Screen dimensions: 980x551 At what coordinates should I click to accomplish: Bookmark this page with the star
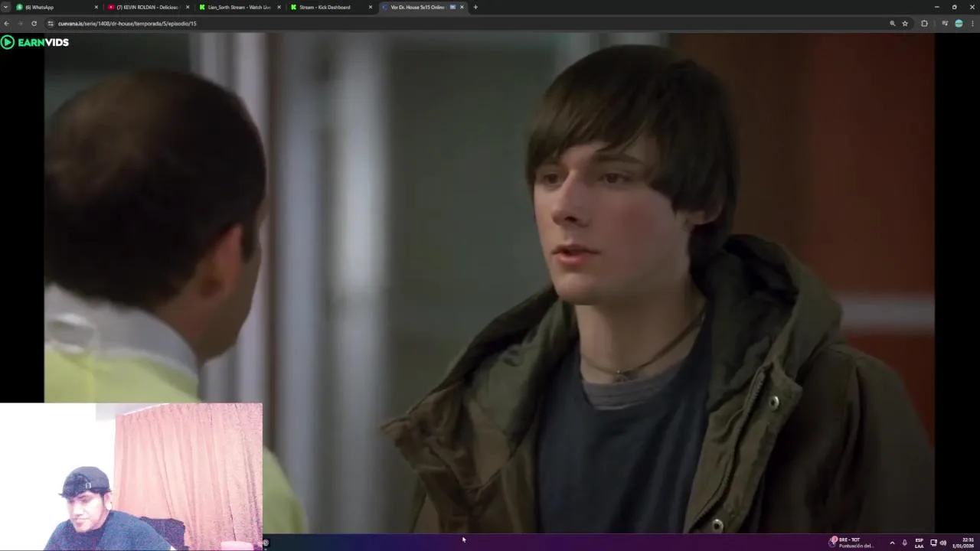tap(905, 24)
